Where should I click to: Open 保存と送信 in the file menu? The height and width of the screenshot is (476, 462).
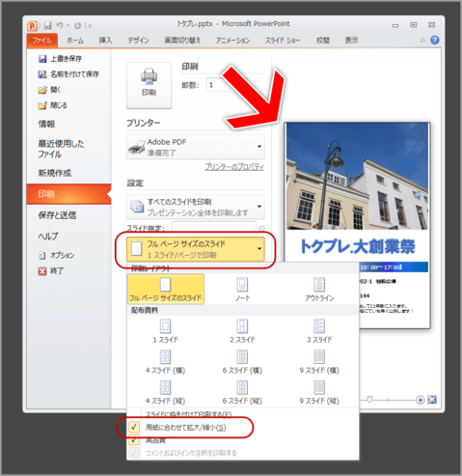(57, 215)
